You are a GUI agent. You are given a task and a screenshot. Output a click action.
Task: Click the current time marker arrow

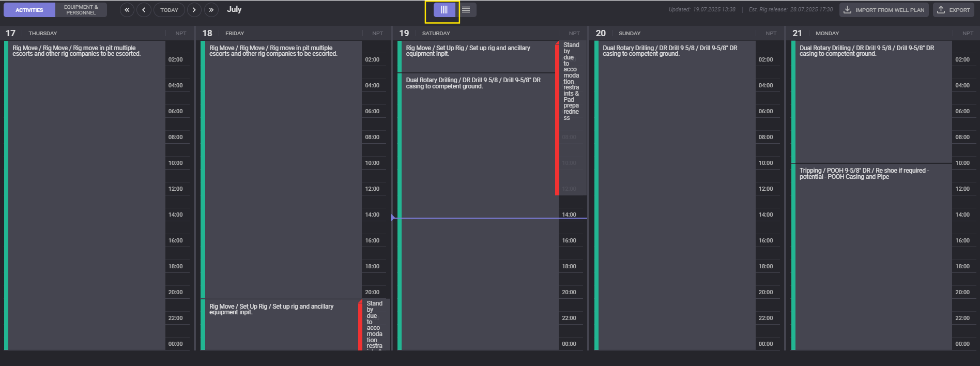[x=393, y=218]
